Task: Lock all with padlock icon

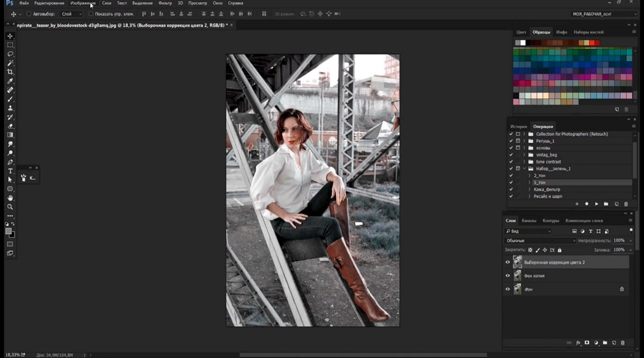Action: pos(559,250)
